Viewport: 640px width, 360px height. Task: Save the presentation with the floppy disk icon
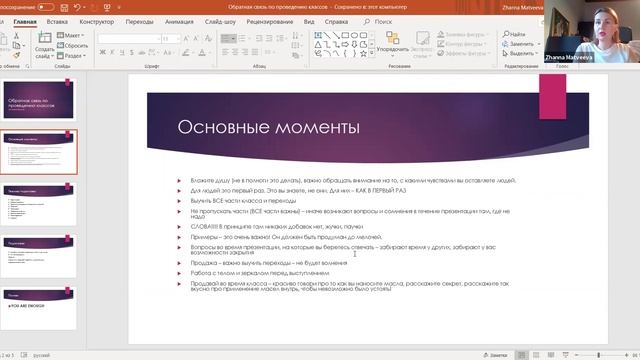tap(64, 7)
